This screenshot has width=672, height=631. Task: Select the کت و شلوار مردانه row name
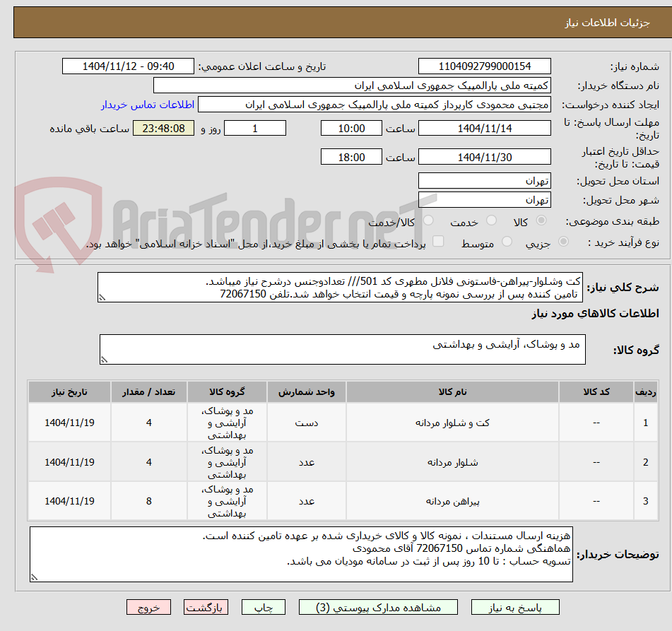[x=452, y=423]
